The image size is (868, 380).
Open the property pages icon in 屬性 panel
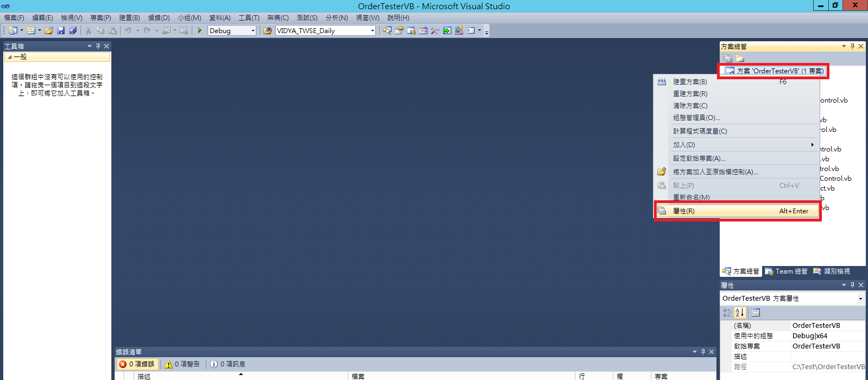[756, 313]
